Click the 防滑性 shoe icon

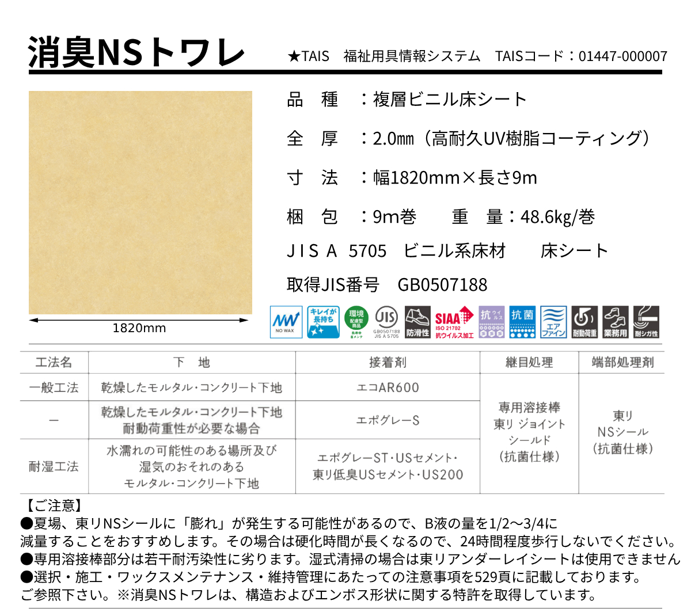point(417,322)
